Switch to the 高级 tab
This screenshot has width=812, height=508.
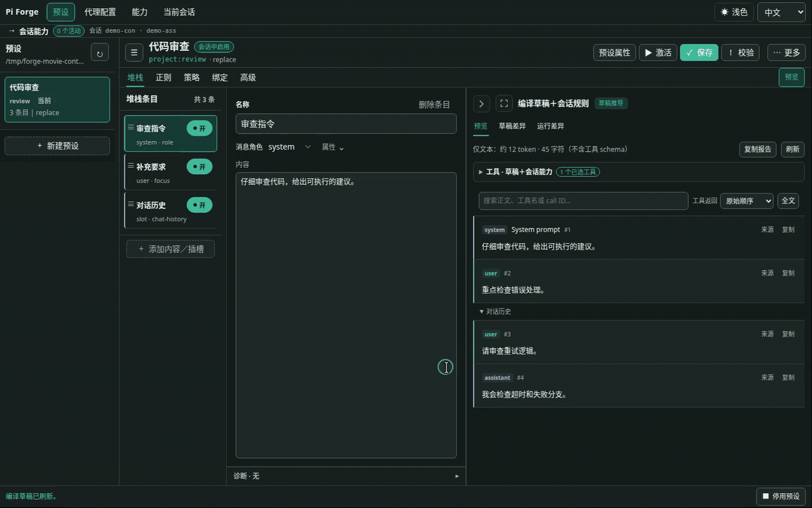[248, 77]
